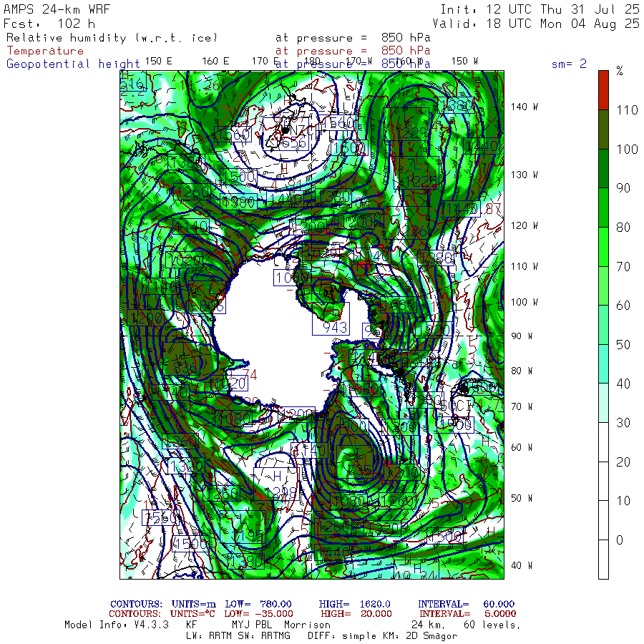Click the 'Model Info: V4.3.3' text
Screen dimensions: 644x644
pyautogui.click(x=117, y=625)
